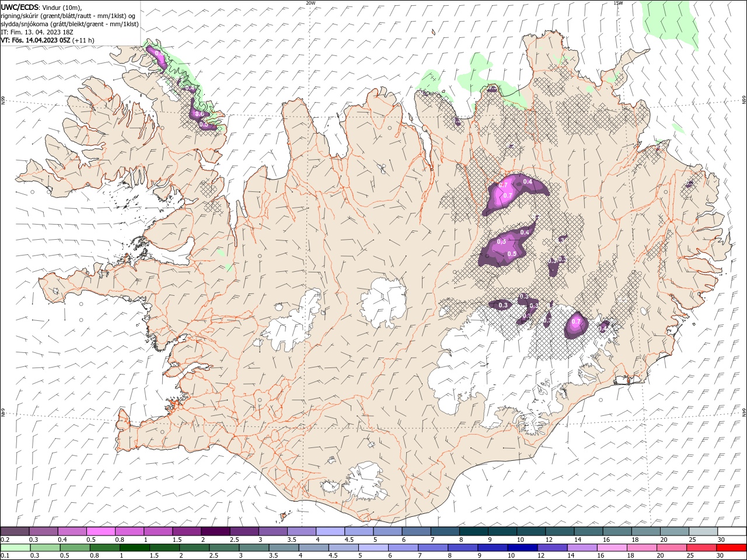Image resolution: width=747 pixels, height=560 pixels.
Task: Select the bright pink 0.5 swatch in upper legend
Action: (x=100, y=531)
